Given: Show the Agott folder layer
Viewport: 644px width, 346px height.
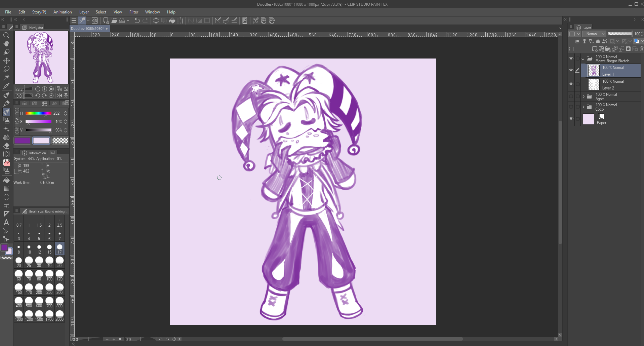Looking at the screenshot, I should tap(571, 97).
